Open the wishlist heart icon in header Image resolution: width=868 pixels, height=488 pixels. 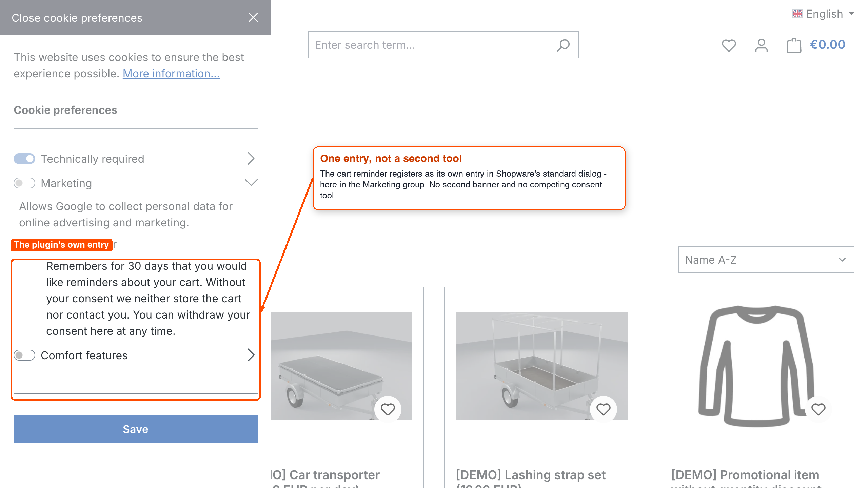pos(729,45)
